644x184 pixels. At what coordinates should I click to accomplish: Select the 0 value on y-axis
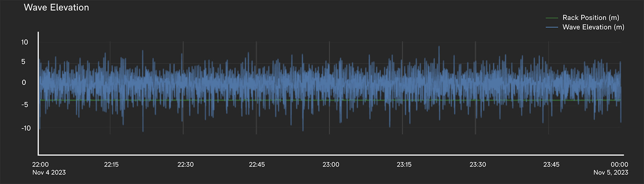[24, 83]
